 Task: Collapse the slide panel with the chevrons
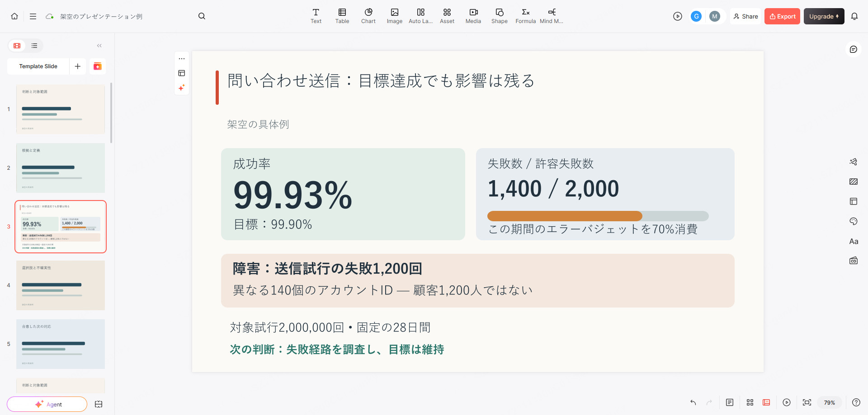[x=99, y=46]
